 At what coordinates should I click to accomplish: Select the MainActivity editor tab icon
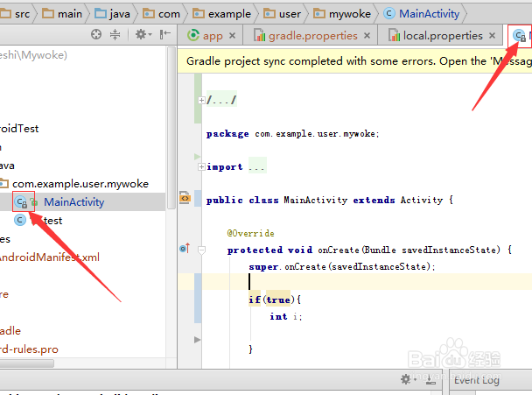point(519,36)
